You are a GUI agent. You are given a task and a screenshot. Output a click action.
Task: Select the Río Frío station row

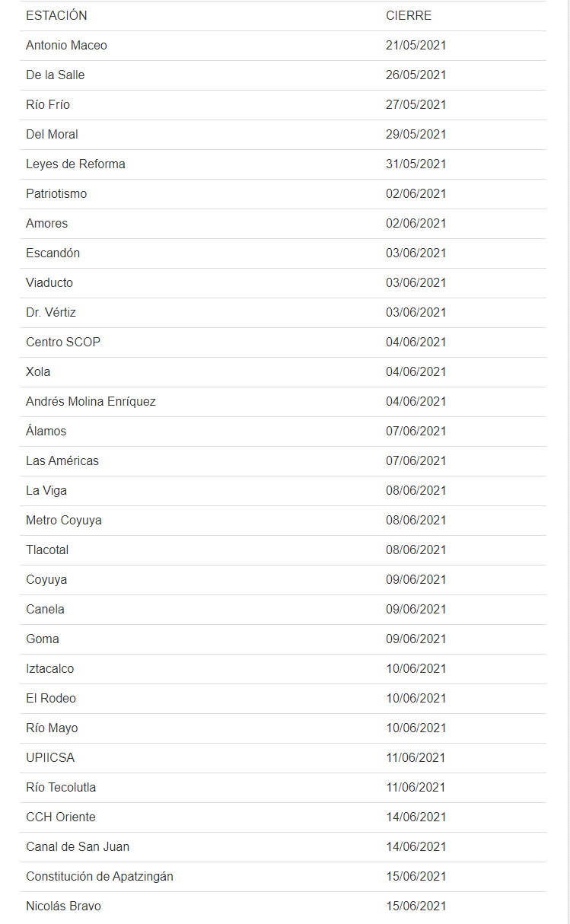pyautogui.click(x=48, y=104)
